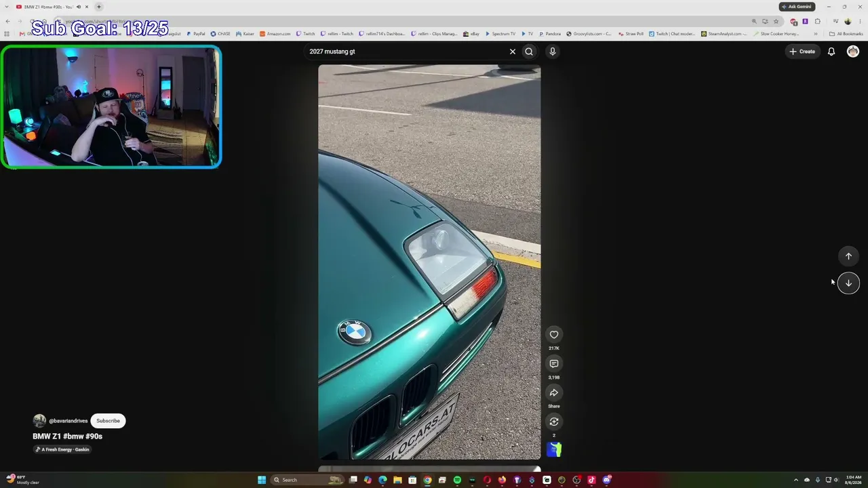
Task: Close the BMW Z1 browser tab
Action: pyautogui.click(x=87, y=7)
